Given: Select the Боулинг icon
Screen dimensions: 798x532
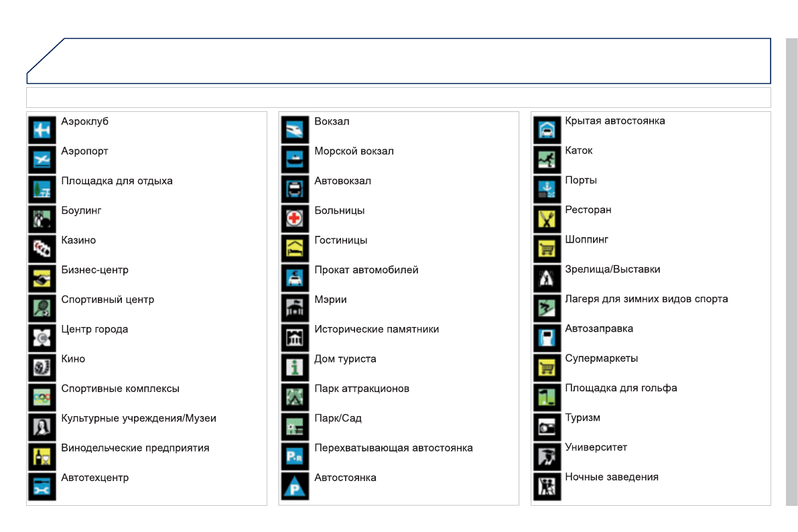Looking at the screenshot, I should tap(42, 219).
